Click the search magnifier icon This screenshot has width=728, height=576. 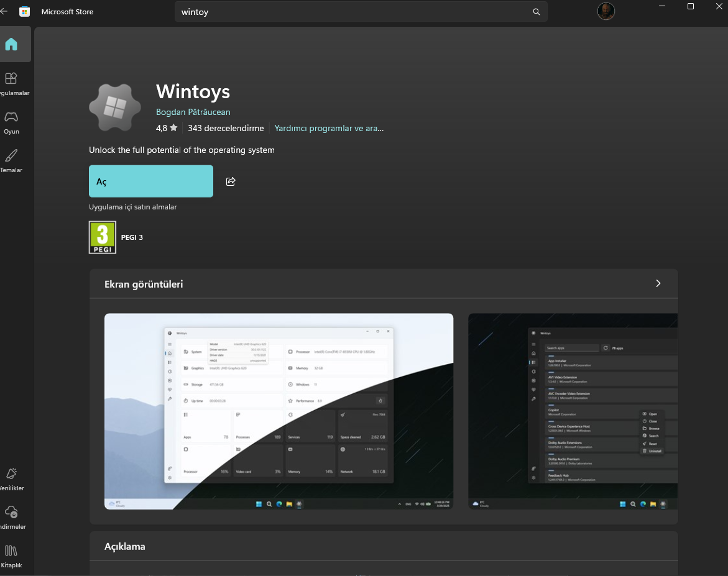pos(537,12)
